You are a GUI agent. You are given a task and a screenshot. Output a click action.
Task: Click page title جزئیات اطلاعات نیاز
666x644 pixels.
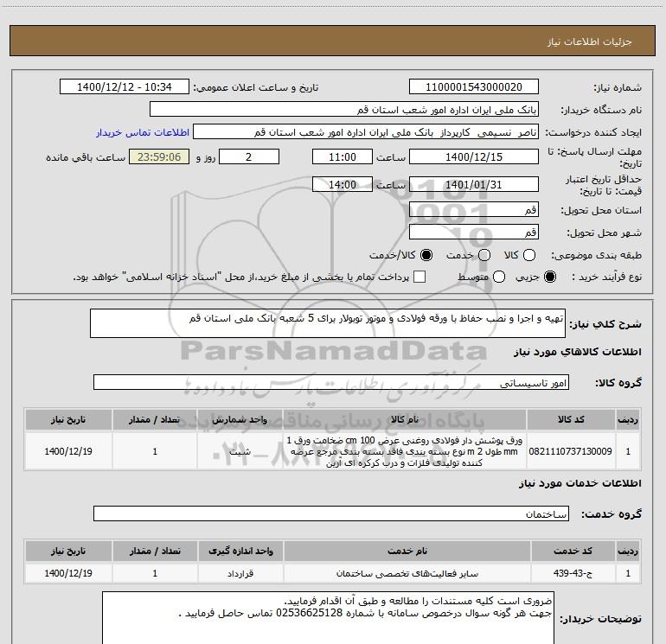[590, 41]
